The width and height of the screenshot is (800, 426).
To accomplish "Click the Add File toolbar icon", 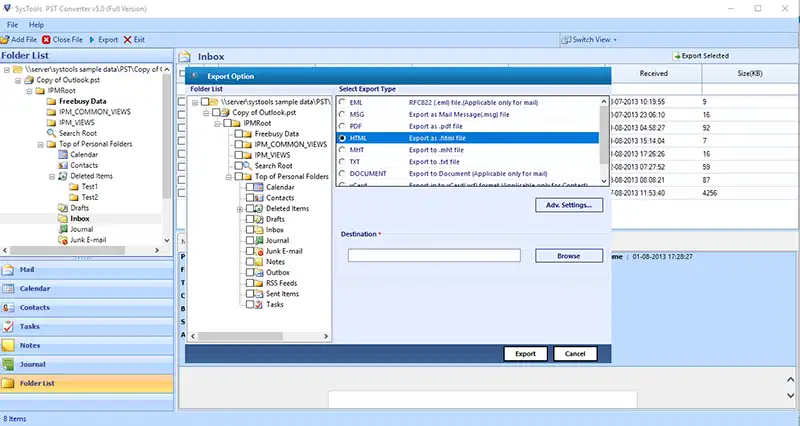I will pyautogui.click(x=5, y=39).
